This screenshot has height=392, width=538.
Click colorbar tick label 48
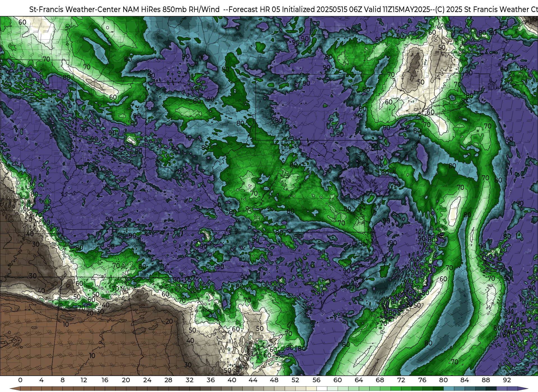point(274,380)
